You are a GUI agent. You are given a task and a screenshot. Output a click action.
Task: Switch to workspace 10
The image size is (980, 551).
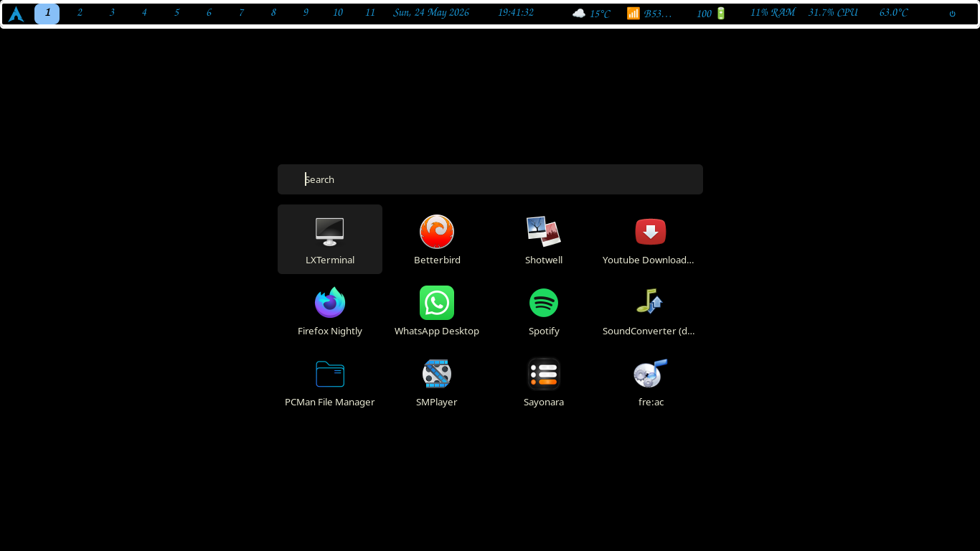click(x=338, y=13)
